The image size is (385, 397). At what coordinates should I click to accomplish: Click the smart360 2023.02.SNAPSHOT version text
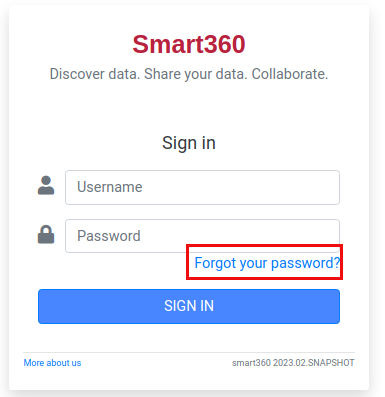click(x=293, y=363)
